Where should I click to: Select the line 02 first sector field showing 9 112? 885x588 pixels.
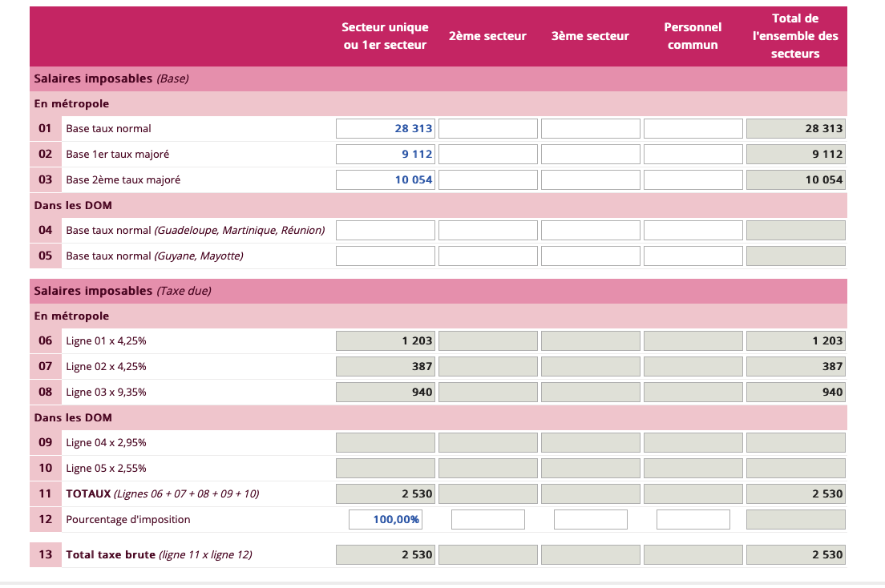click(x=385, y=154)
